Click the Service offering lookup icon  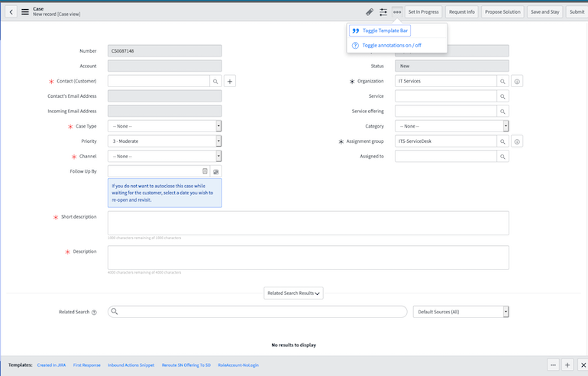click(x=502, y=111)
